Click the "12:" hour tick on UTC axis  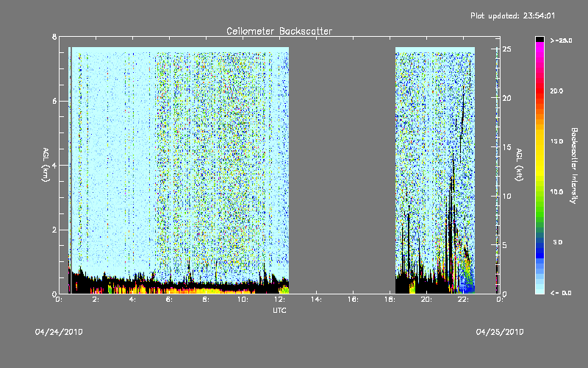[279, 300]
